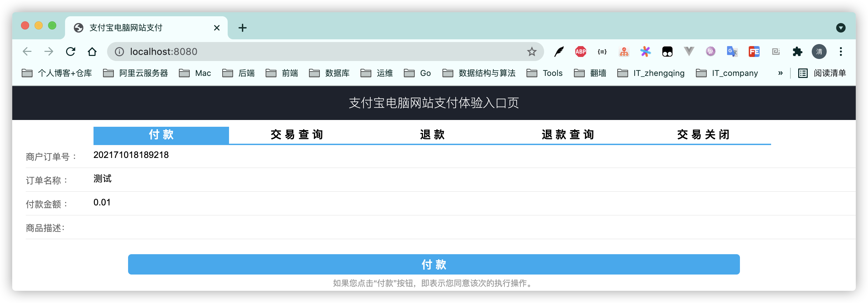Open the Extensions puzzle-piece menu

(x=798, y=52)
